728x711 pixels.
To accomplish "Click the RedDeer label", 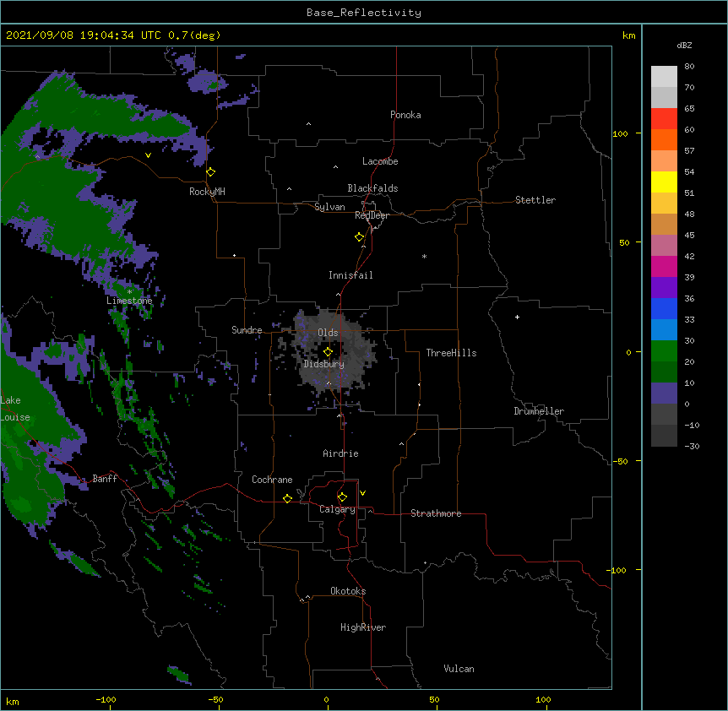I will (x=372, y=215).
